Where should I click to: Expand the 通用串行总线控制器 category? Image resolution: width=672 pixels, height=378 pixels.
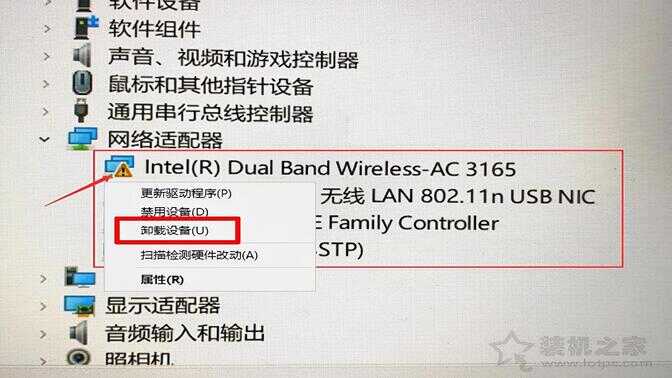45,112
